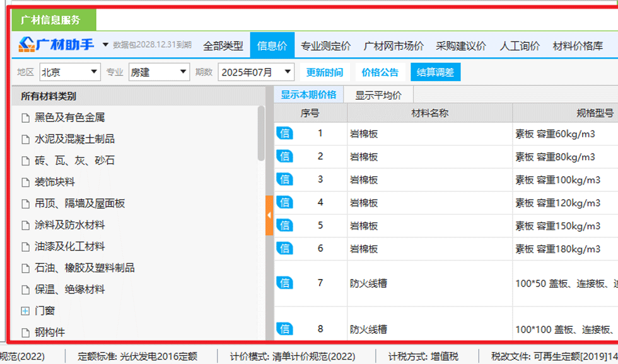Click the 结算调差 button
The height and width of the screenshot is (364, 618).
pos(435,72)
